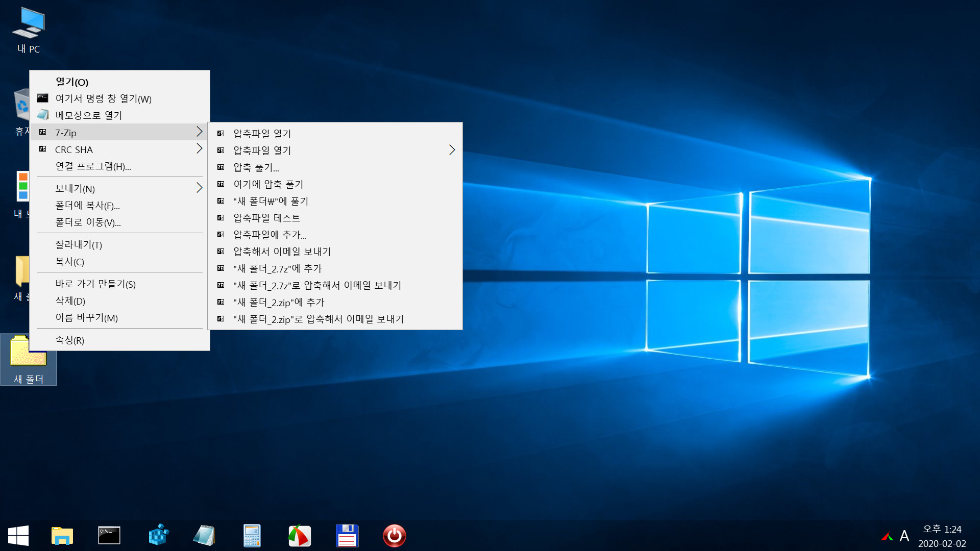The width and height of the screenshot is (980, 551).
Task: Click the red-green tray icon near the clock
Action: coord(887,536)
